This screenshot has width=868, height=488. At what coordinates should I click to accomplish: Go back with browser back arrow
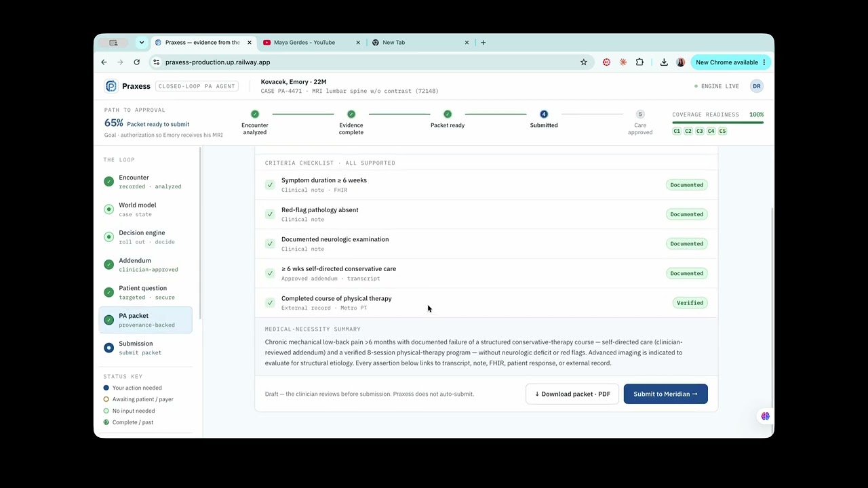click(104, 62)
